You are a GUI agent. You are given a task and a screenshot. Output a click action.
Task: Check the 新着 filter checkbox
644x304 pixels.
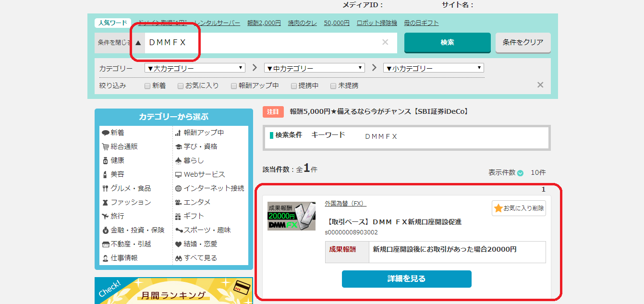(148, 86)
